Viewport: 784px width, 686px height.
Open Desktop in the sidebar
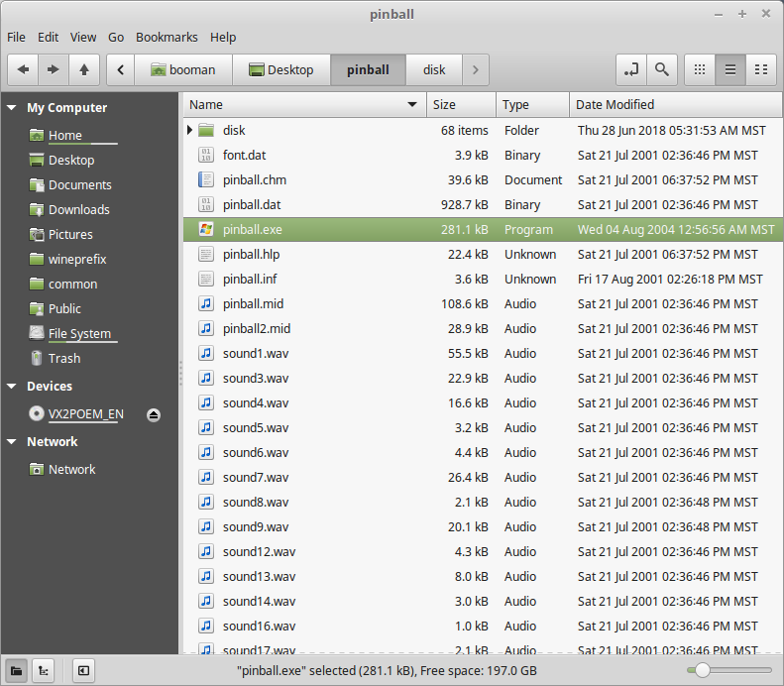[71, 160]
